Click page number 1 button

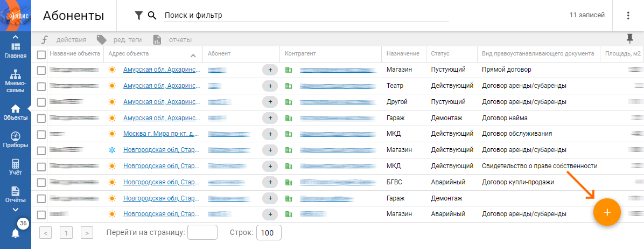coord(66,233)
